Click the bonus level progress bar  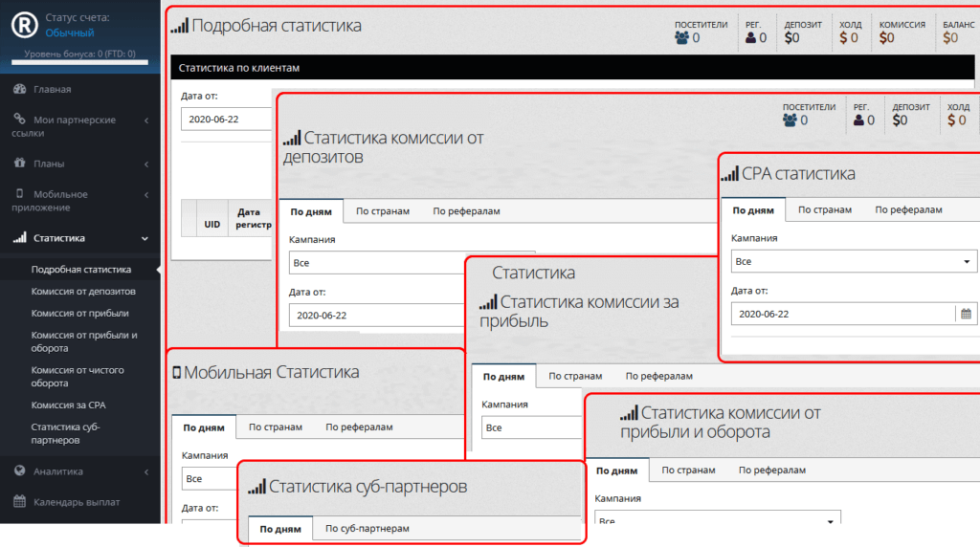tap(80, 62)
